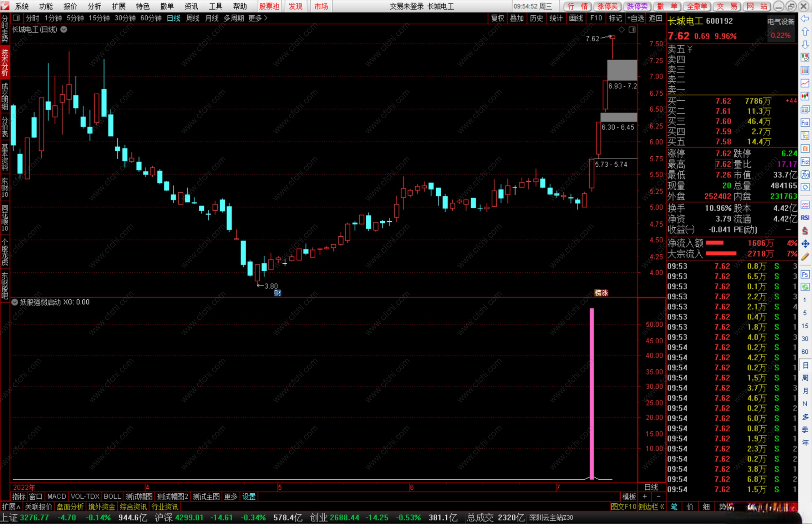This screenshot has height=524, width=812.
Task: Click the gray 6.93-7.2 gap box on chart
Action: pos(622,70)
